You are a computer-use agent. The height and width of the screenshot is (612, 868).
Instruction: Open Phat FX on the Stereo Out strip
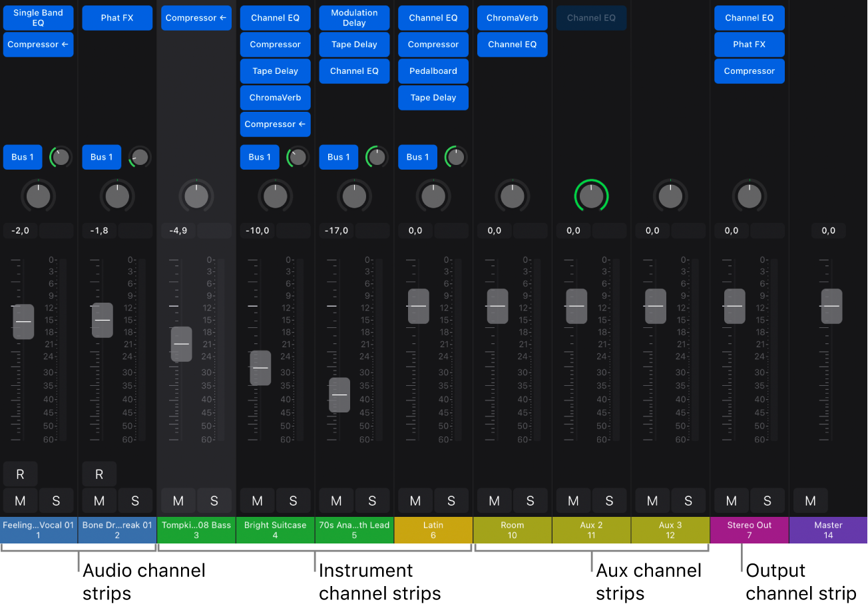(x=750, y=45)
